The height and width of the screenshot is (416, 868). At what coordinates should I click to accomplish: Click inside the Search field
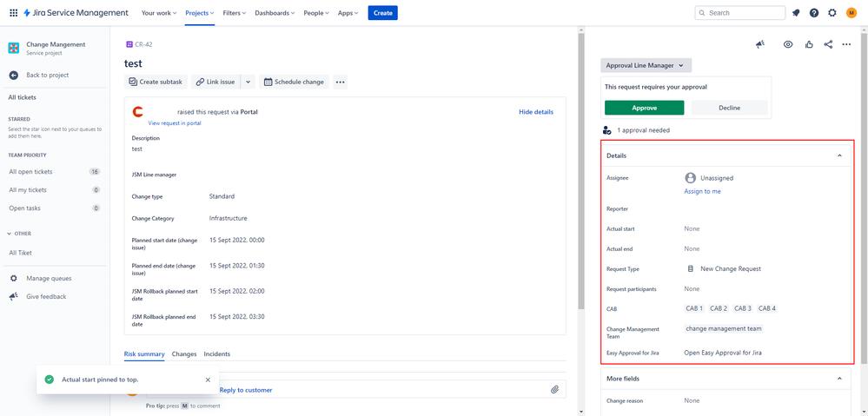(x=740, y=13)
